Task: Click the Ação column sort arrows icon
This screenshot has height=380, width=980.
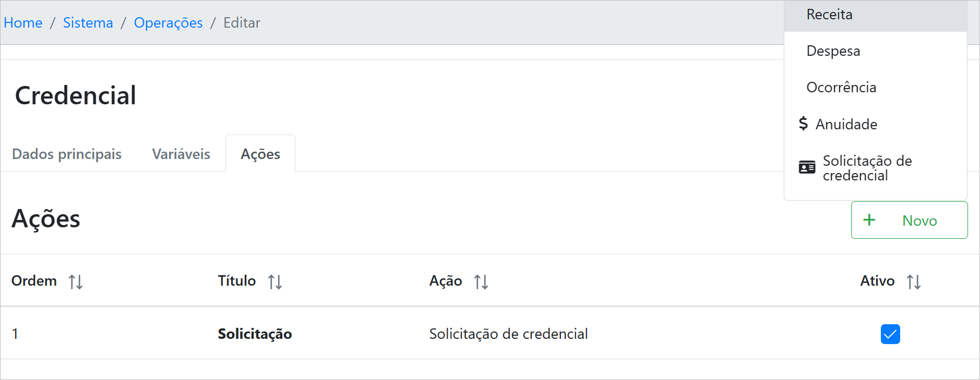Action: tap(481, 282)
